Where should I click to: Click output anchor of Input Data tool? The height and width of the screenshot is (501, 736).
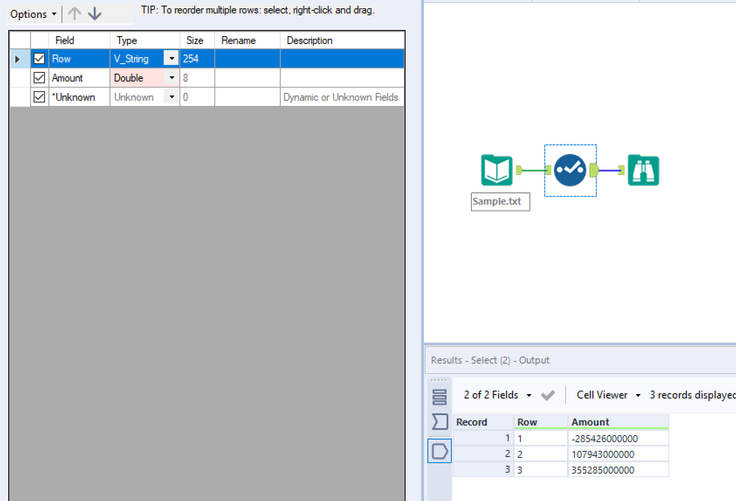(519, 170)
